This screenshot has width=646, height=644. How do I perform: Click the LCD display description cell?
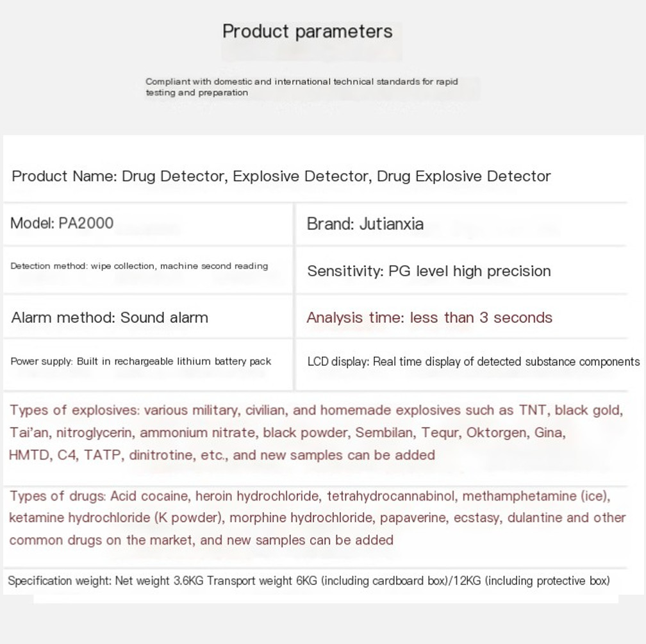(473, 362)
